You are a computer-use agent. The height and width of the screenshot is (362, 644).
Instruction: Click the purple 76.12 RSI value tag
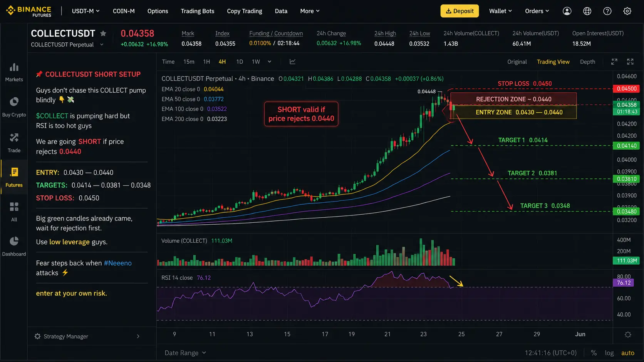pos(623,283)
